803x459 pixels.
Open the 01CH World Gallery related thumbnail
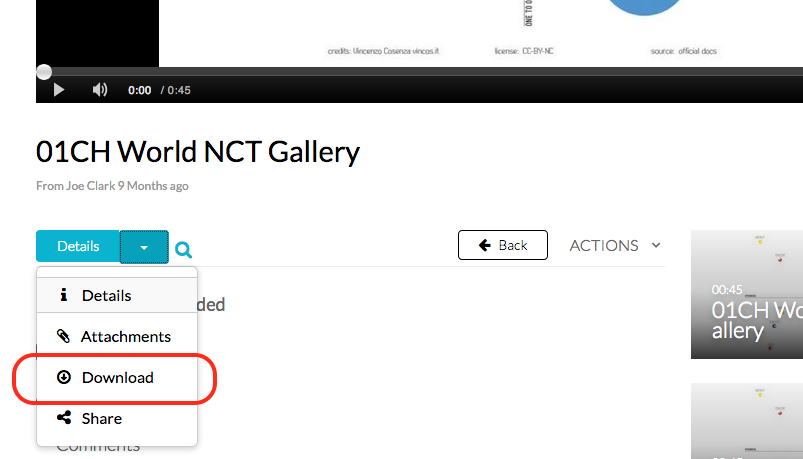[x=747, y=295]
